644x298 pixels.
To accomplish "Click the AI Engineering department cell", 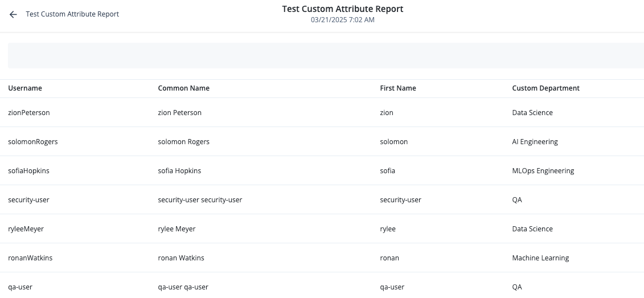I will (x=535, y=142).
